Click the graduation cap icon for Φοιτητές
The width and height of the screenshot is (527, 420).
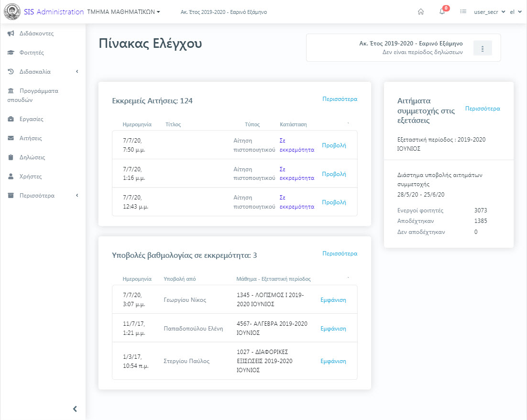(x=11, y=53)
